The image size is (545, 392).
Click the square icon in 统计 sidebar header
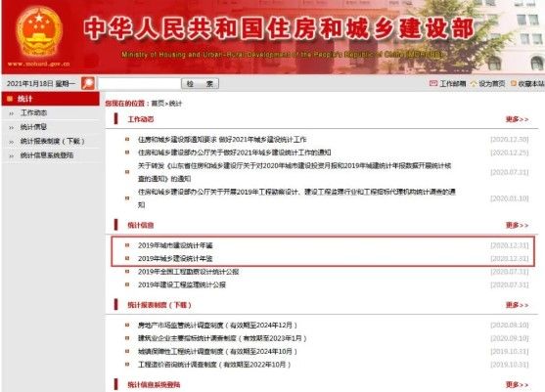(x=10, y=99)
